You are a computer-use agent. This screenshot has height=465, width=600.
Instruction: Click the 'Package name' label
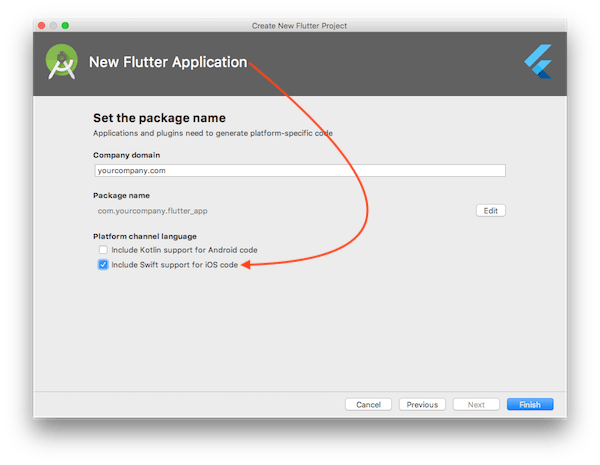(121, 196)
